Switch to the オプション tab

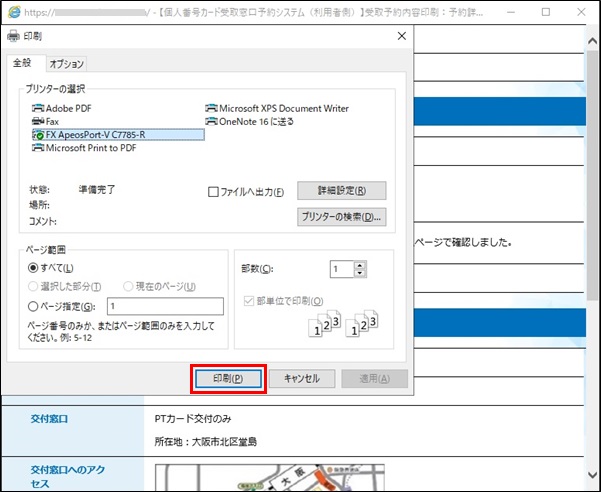(67, 63)
